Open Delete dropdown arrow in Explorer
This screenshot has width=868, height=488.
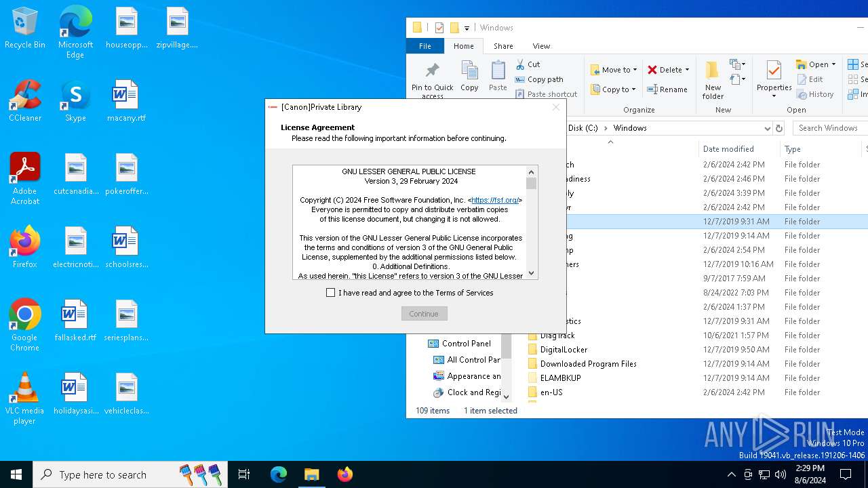point(687,70)
